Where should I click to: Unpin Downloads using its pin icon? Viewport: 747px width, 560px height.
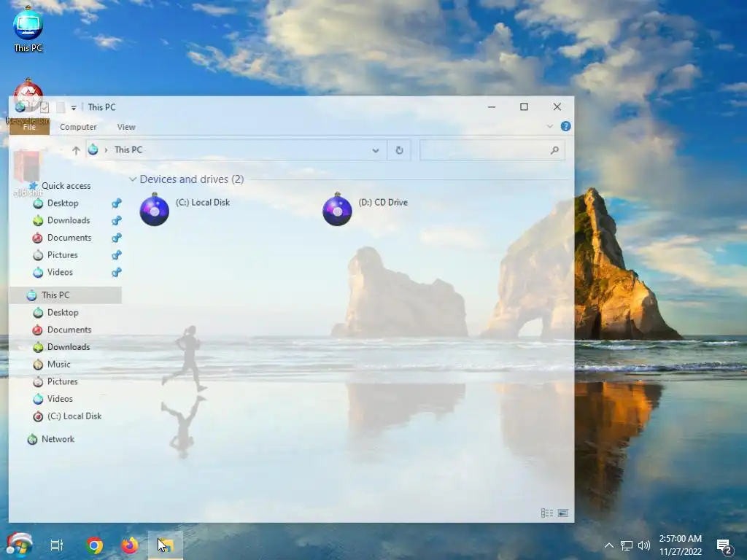pos(116,220)
